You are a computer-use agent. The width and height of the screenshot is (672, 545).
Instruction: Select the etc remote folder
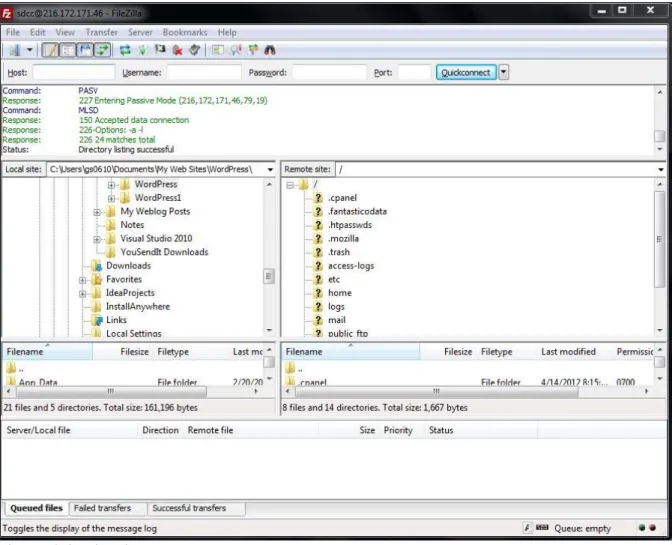point(334,279)
